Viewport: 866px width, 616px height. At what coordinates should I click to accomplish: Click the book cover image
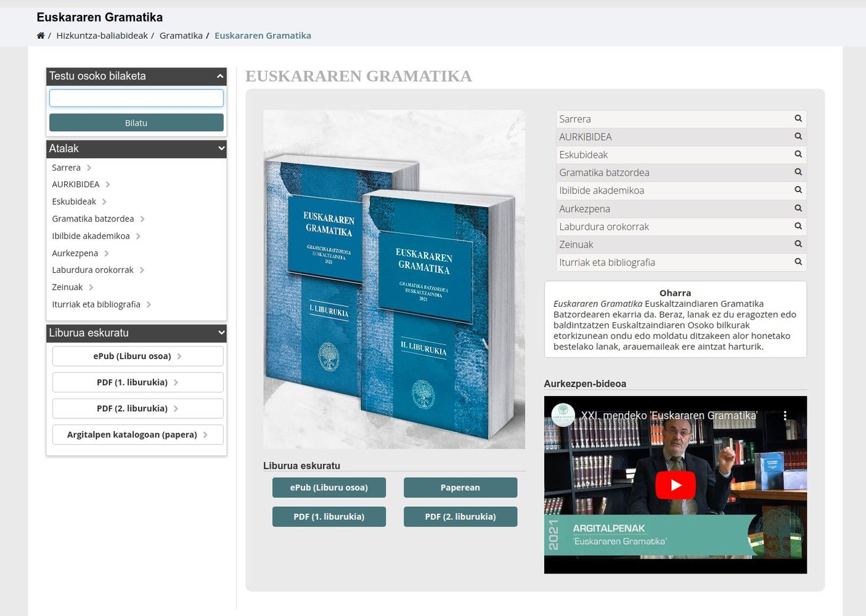click(394, 279)
